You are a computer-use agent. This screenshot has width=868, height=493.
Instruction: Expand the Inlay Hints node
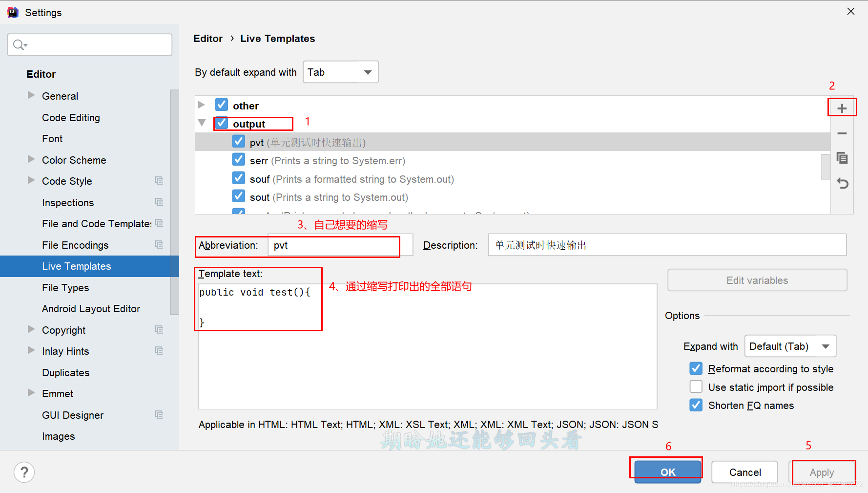point(31,350)
